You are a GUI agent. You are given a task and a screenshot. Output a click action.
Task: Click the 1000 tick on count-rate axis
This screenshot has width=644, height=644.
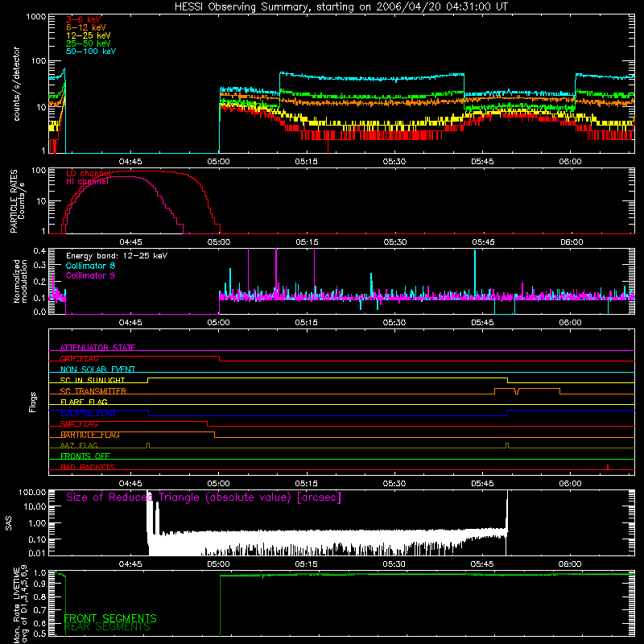point(36,17)
